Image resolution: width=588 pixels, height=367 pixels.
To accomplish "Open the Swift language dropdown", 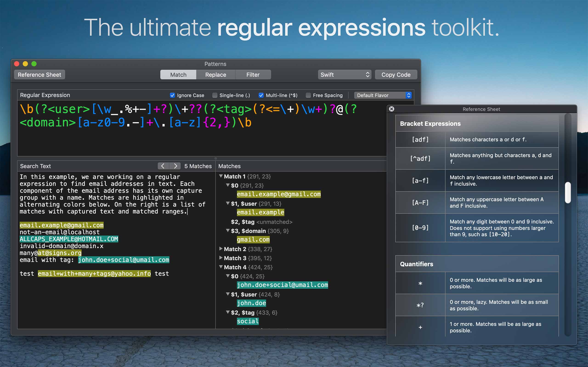I will click(x=345, y=75).
